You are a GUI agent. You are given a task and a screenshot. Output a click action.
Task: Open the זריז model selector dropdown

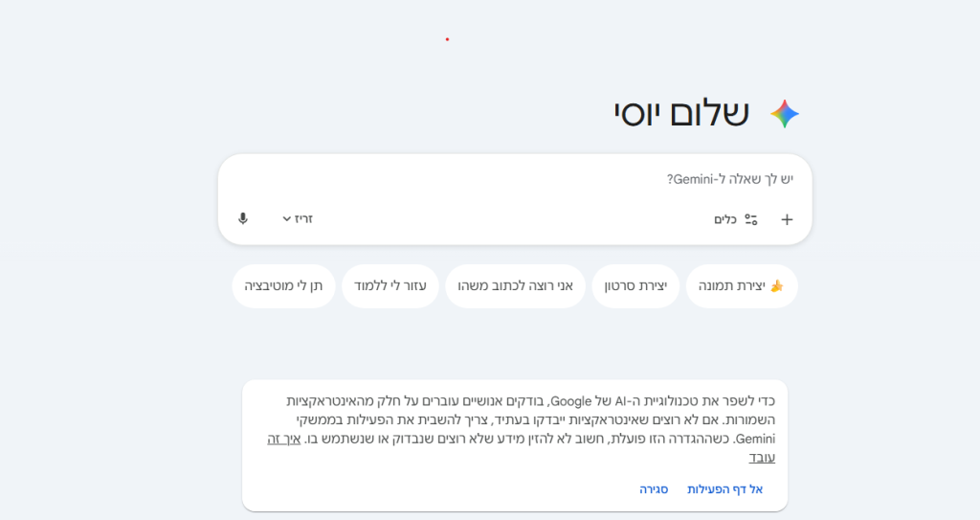[x=298, y=218]
